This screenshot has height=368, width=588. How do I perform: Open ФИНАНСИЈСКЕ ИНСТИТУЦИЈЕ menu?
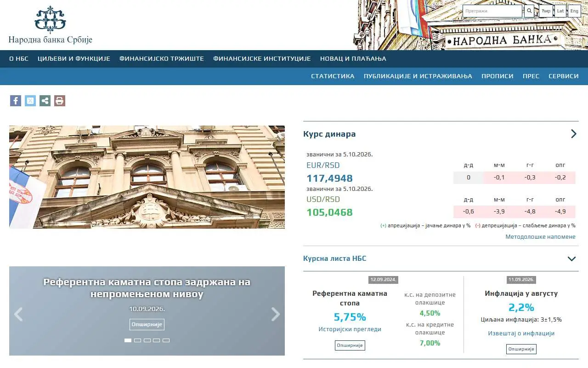pyautogui.click(x=262, y=59)
